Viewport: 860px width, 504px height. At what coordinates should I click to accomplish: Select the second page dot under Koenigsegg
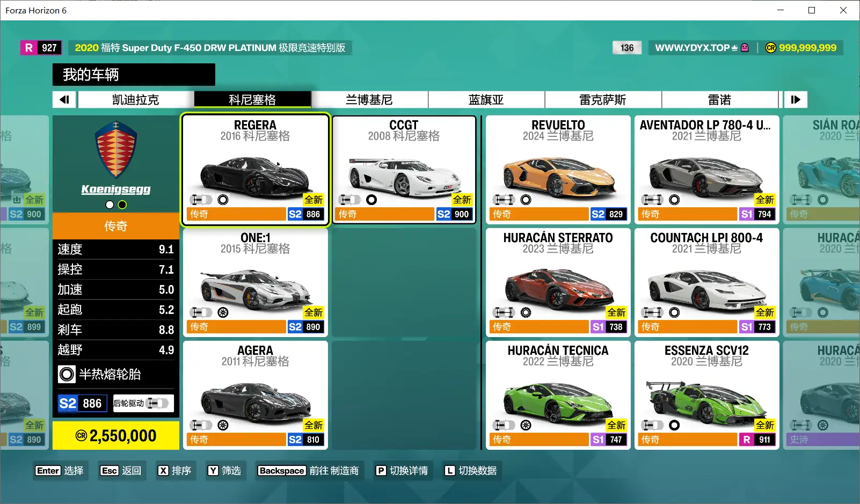coord(122,204)
